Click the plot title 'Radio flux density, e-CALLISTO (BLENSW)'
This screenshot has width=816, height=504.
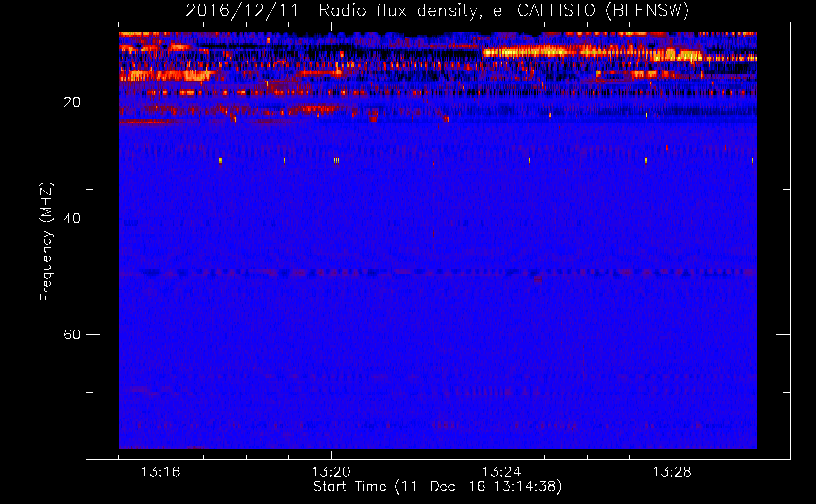[x=504, y=10]
